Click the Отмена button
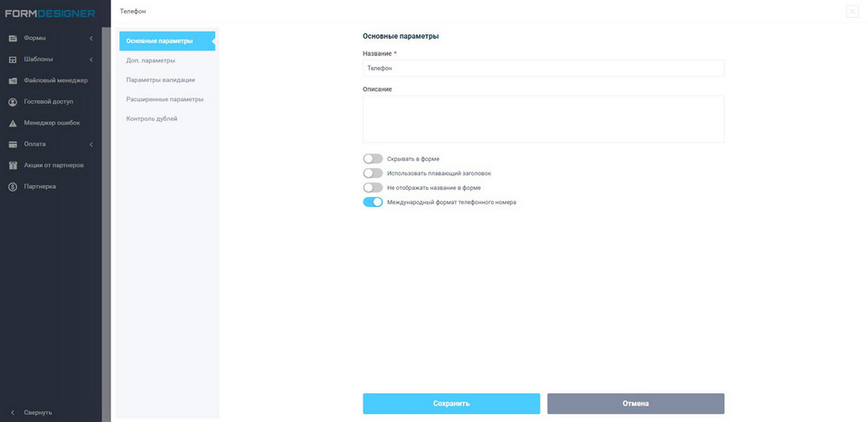The image size is (868, 422). tap(636, 404)
